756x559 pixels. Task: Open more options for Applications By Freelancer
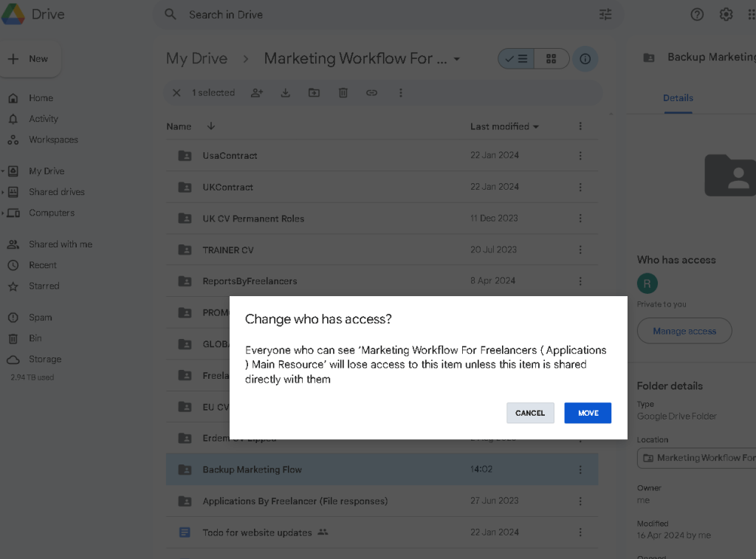click(x=580, y=501)
